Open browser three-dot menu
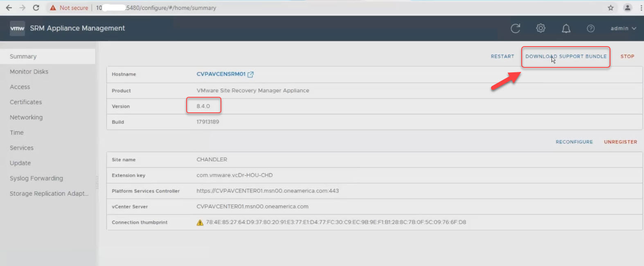 (641, 8)
